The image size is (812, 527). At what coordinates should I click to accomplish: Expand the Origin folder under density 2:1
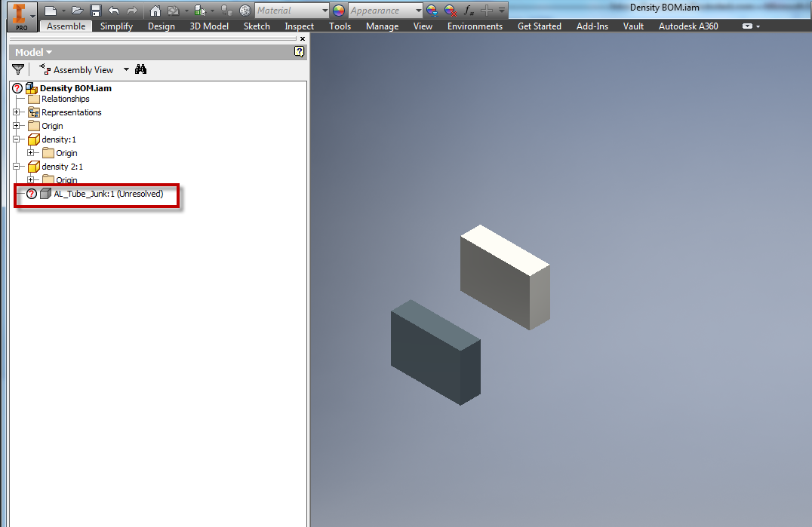coord(30,179)
